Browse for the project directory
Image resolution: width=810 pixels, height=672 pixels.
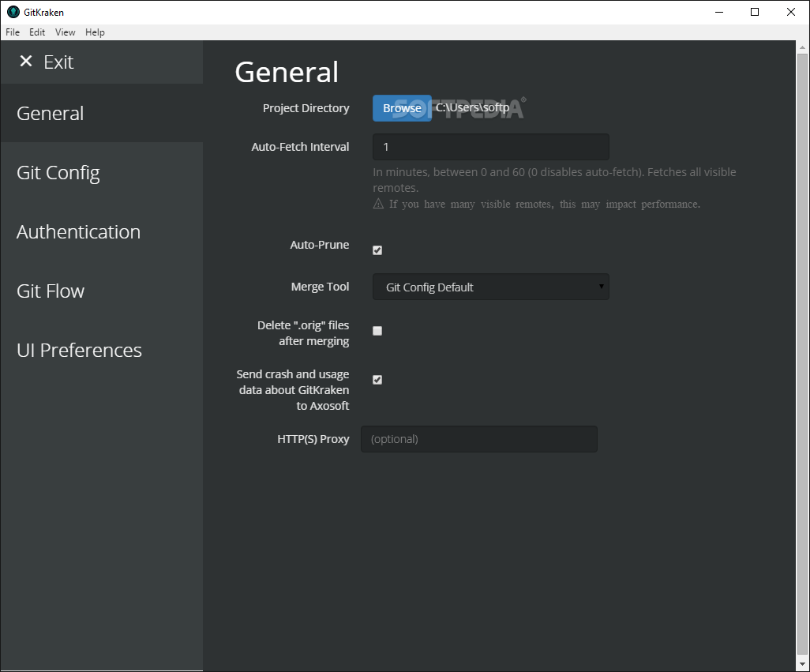(402, 108)
